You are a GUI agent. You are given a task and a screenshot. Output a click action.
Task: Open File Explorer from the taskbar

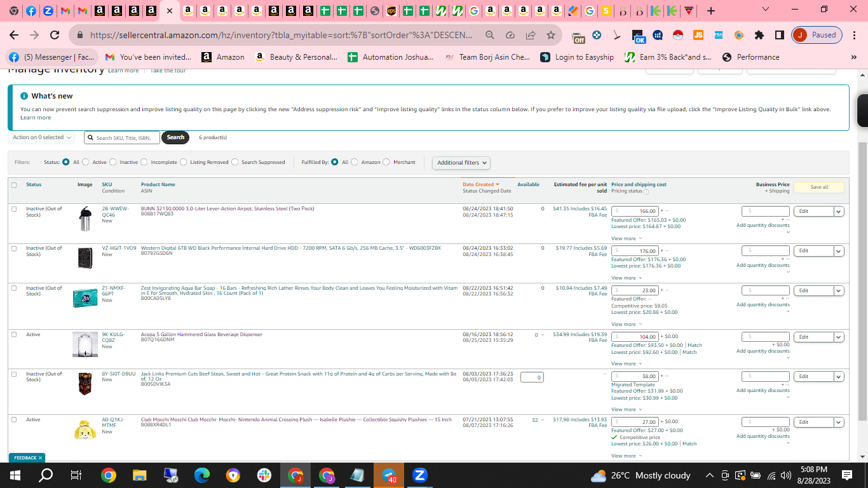point(140,475)
